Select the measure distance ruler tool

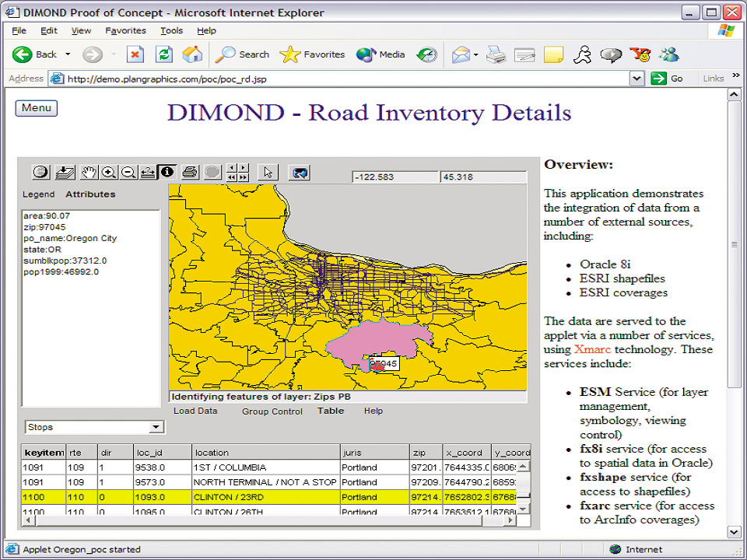pos(148,172)
